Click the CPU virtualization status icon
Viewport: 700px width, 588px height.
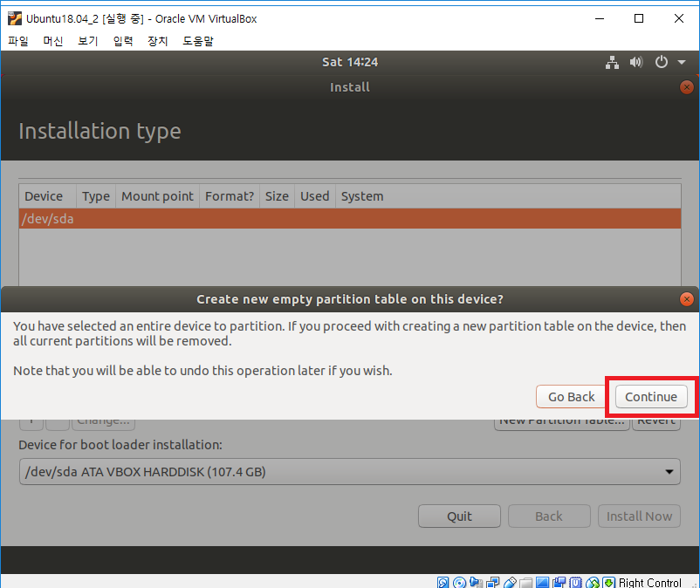[575, 582]
